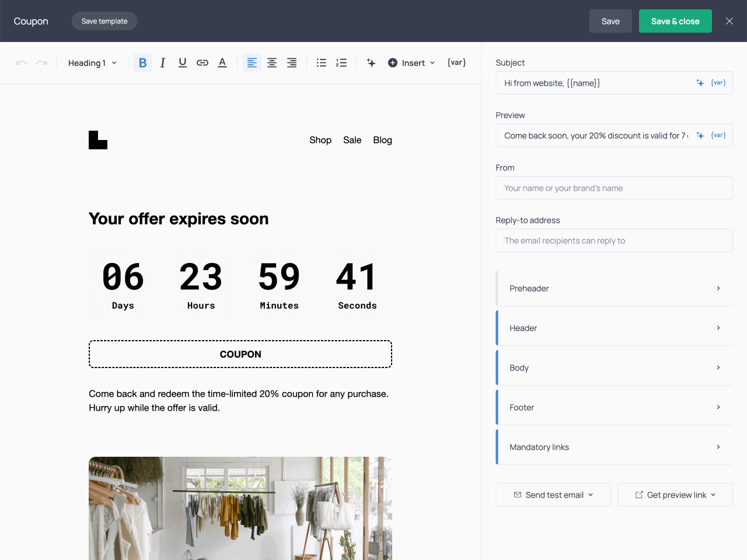Select Blog in the email navigation
The height and width of the screenshot is (560, 747).
[382, 140]
